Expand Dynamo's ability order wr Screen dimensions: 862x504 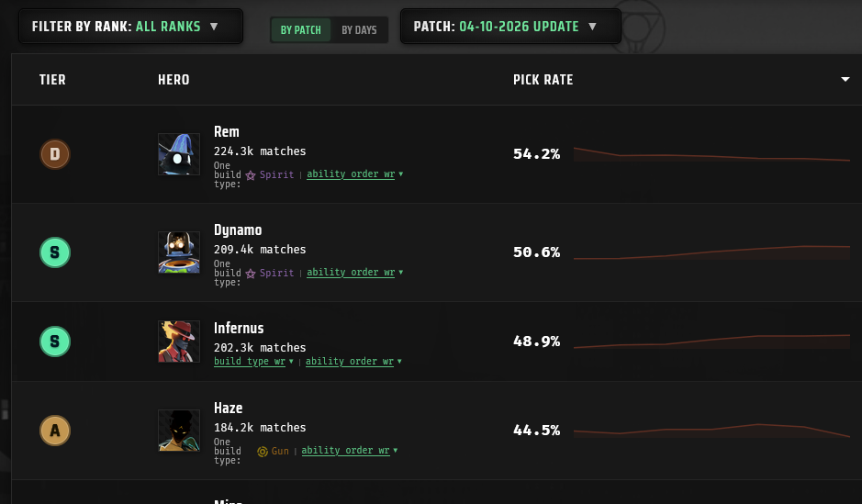(354, 273)
